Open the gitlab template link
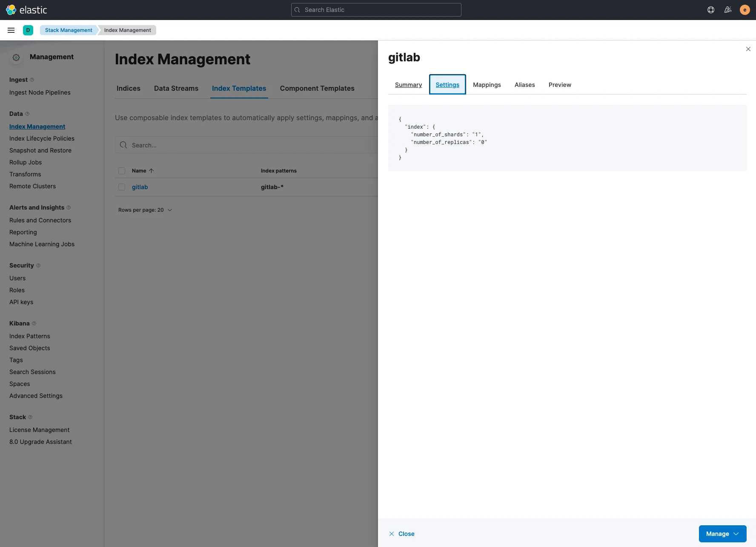 [x=140, y=187]
